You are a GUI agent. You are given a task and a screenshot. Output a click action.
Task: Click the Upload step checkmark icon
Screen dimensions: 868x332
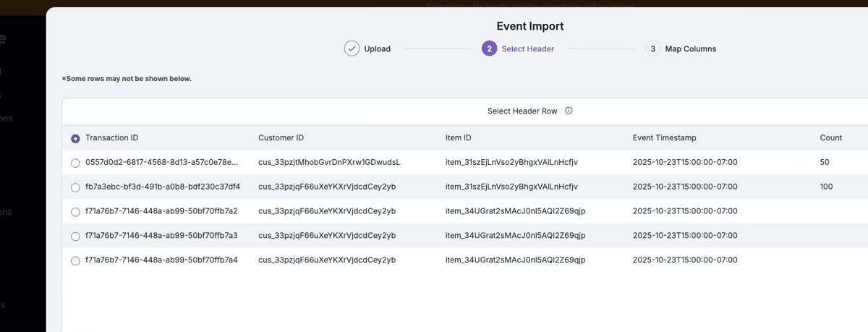coord(352,49)
